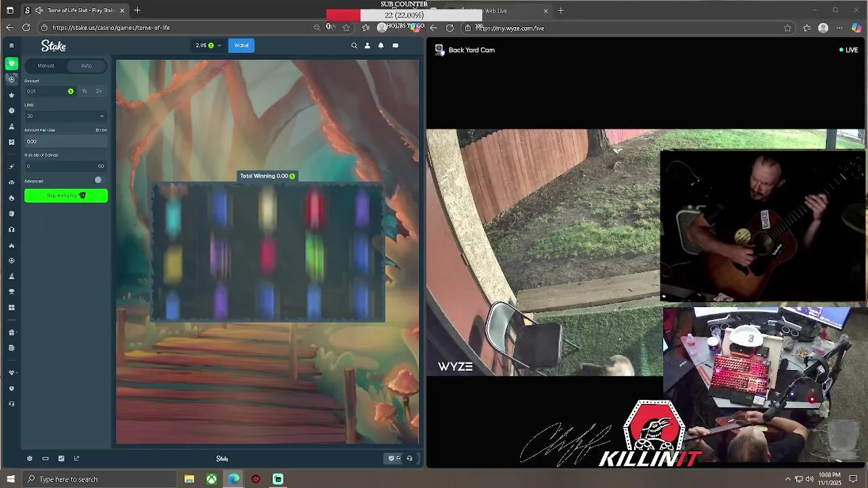Open the taskbar clock showing 10:08 PM
This screenshot has height=488, width=868.
[x=829, y=479]
